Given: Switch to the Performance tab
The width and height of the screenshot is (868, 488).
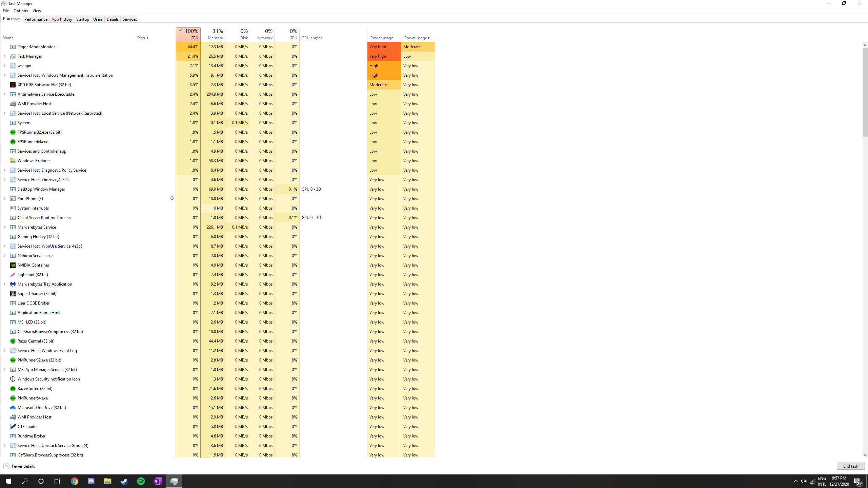Looking at the screenshot, I should [36, 19].
